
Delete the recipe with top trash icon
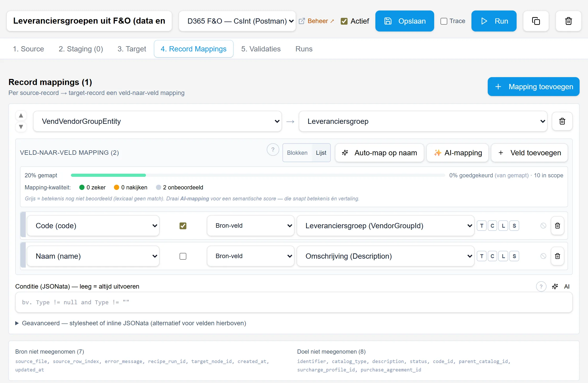(568, 21)
